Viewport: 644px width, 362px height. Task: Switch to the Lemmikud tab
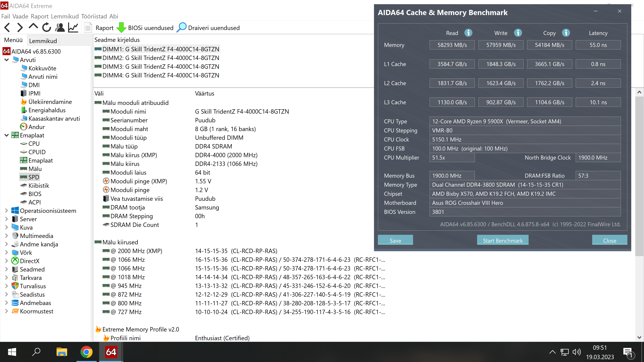pyautogui.click(x=43, y=41)
